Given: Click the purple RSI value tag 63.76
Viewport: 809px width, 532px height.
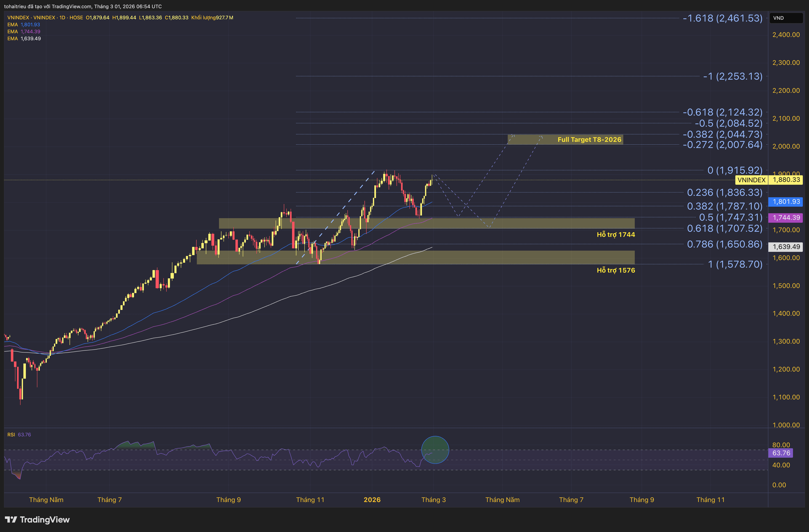Looking at the screenshot, I should coord(781,453).
